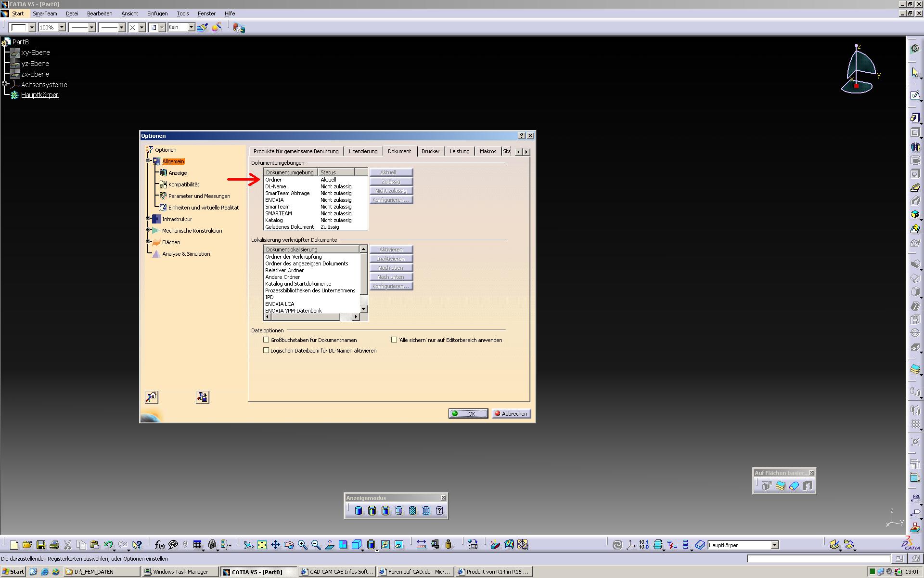Screen dimensions: 924x578
Task: Open the 100% opacity dropdown
Action: (62, 27)
